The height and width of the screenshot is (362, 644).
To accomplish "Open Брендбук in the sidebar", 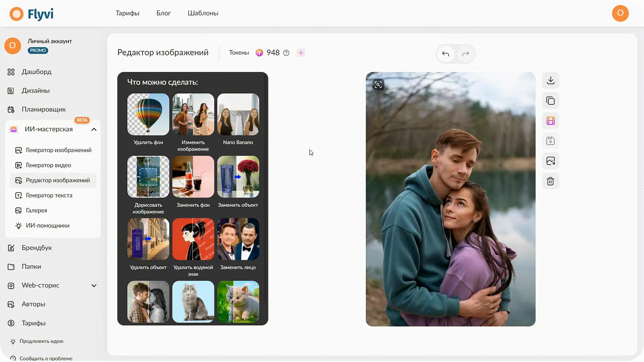I will pos(30,248).
